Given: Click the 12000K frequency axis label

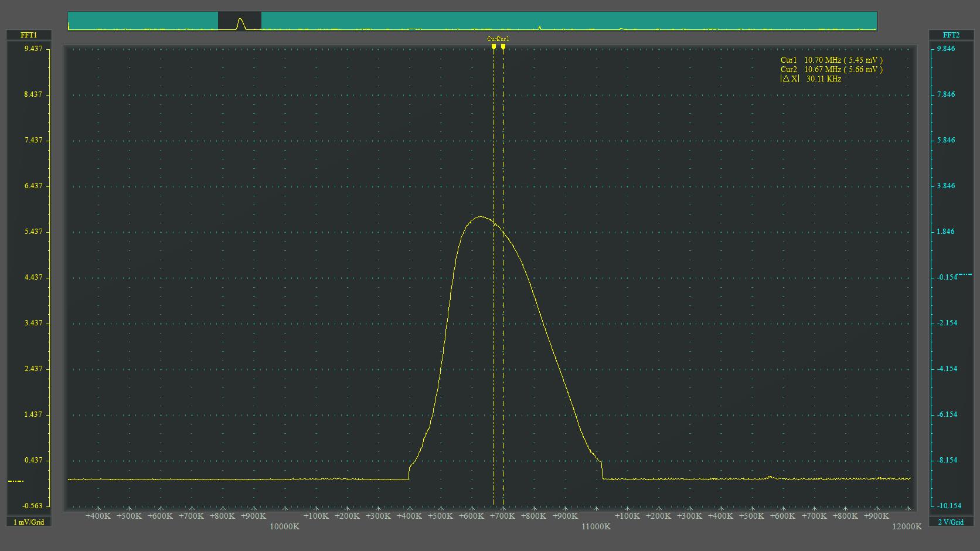Looking at the screenshot, I should click(x=907, y=526).
